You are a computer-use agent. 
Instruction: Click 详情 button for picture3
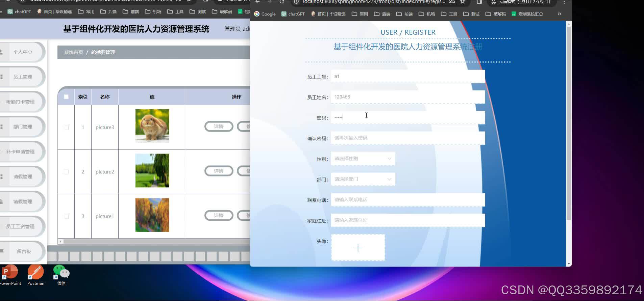point(219,127)
